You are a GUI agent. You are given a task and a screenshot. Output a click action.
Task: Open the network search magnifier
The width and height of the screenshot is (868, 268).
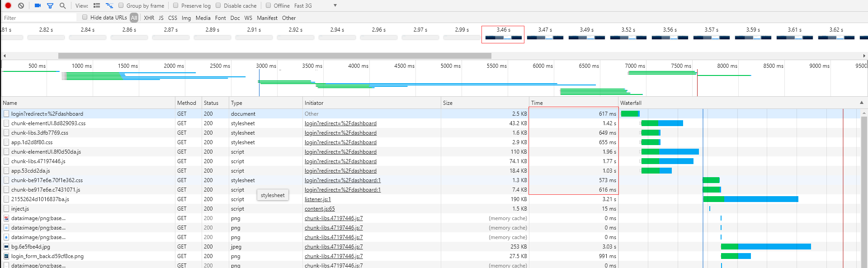point(62,5)
